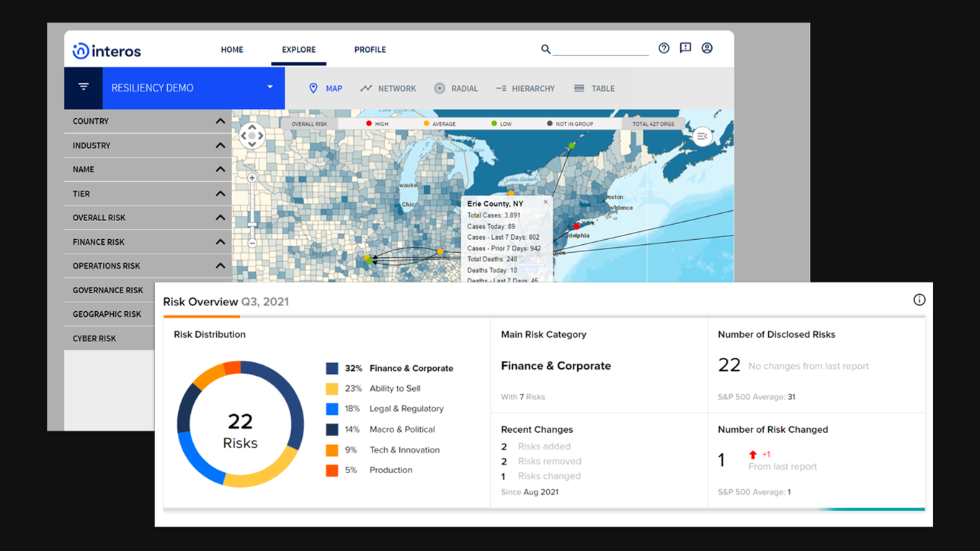Open the Profile tab
The height and width of the screenshot is (551, 980).
pyautogui.click(x=370, y=50)
